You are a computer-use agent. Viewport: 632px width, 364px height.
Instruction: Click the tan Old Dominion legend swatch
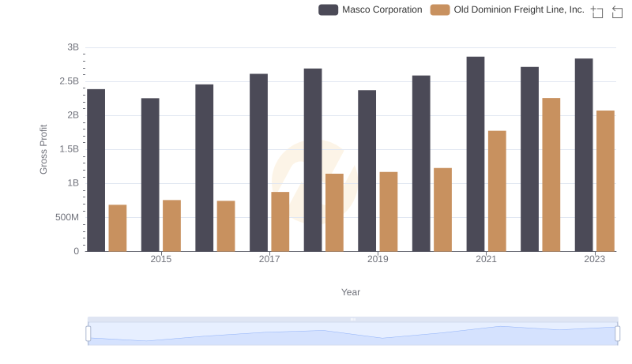point(440,9)
